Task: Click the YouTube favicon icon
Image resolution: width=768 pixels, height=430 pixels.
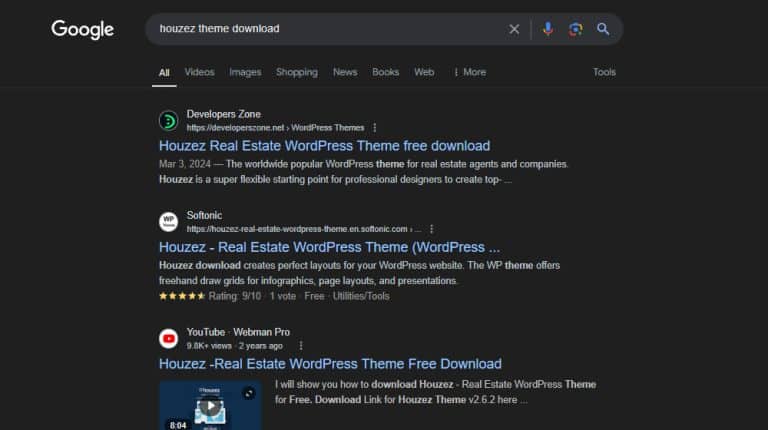Action: pyautogui.click(x=168, y=338)
